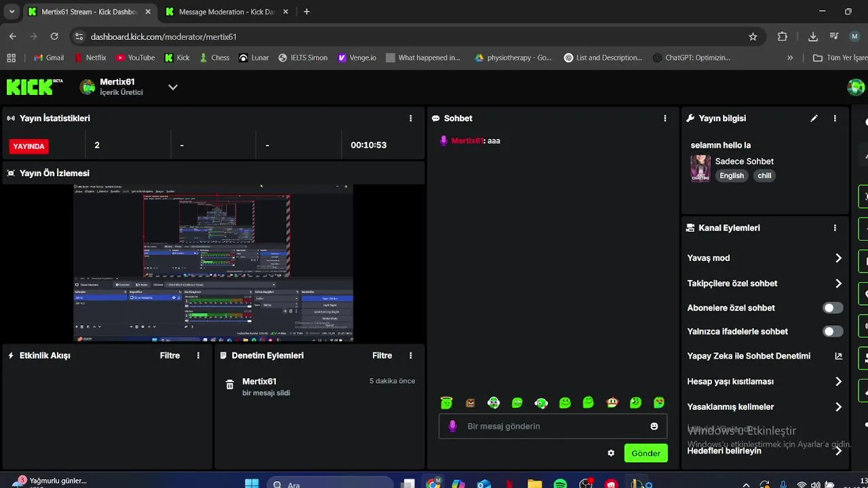This screenshot has width=868, height=488.
Task: Click the trash icon beside Mertix61 action
Action: [229, 385]
